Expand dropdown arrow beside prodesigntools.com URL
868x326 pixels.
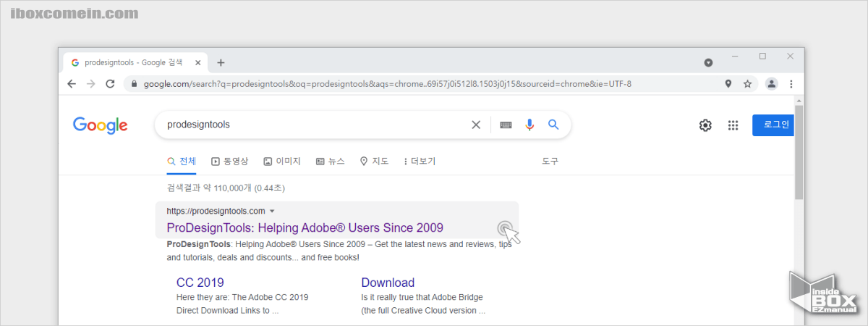pos(272,212)
